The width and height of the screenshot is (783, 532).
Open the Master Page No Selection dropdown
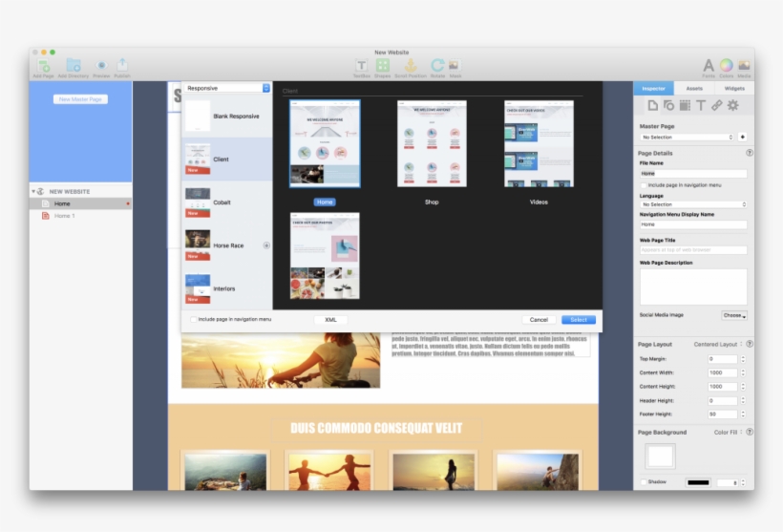coord(688,137)
